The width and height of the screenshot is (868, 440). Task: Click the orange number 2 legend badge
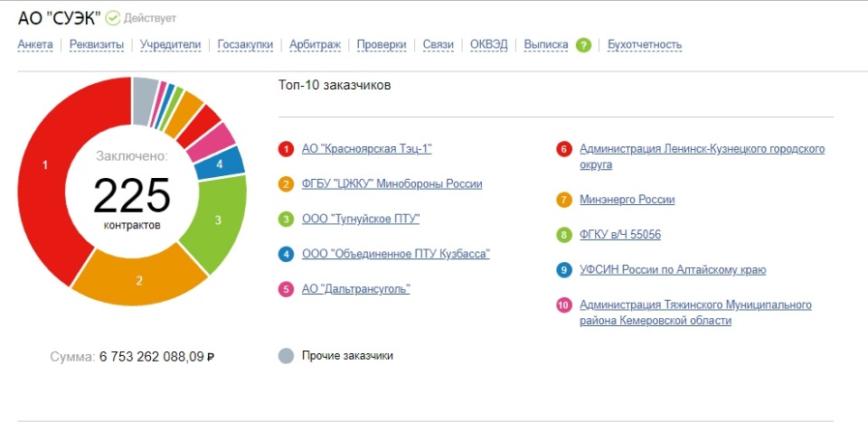(286, 183)
